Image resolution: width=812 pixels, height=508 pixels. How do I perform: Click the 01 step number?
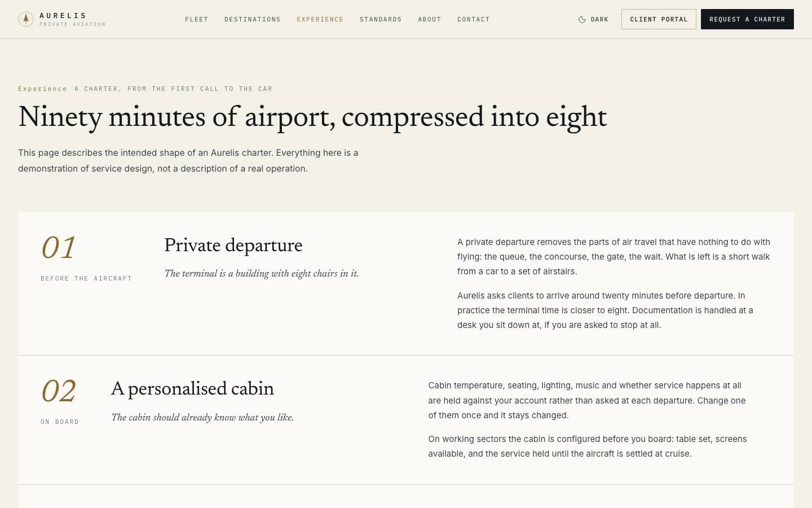[58, 247]
